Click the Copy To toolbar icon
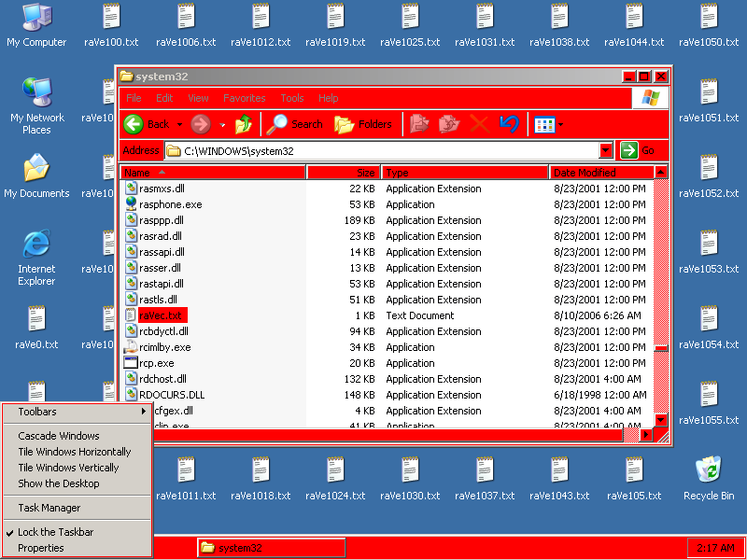This screenshot has height=560, width=747. pos(449,124)
